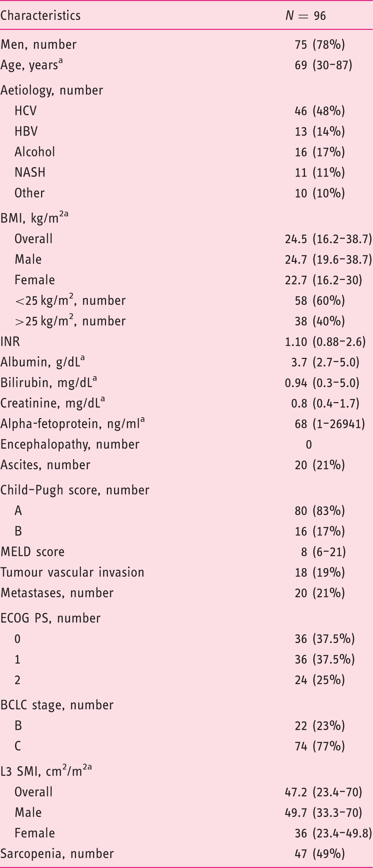The image size is (373, 868).
Task: Click the HCV aetiology row
Action: (186, 111)
